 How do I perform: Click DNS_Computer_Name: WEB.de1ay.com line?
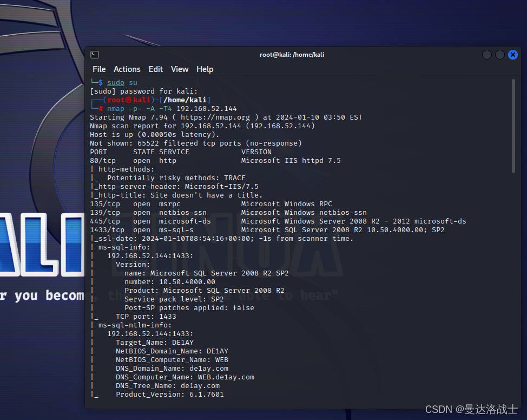[x=185, y=377]
